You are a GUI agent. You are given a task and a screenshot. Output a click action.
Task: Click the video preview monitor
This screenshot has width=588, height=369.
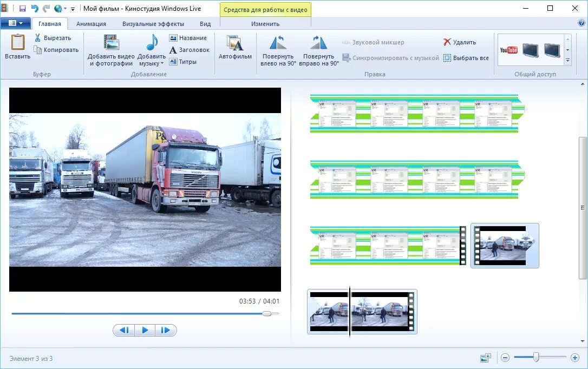tap(145, 189)
